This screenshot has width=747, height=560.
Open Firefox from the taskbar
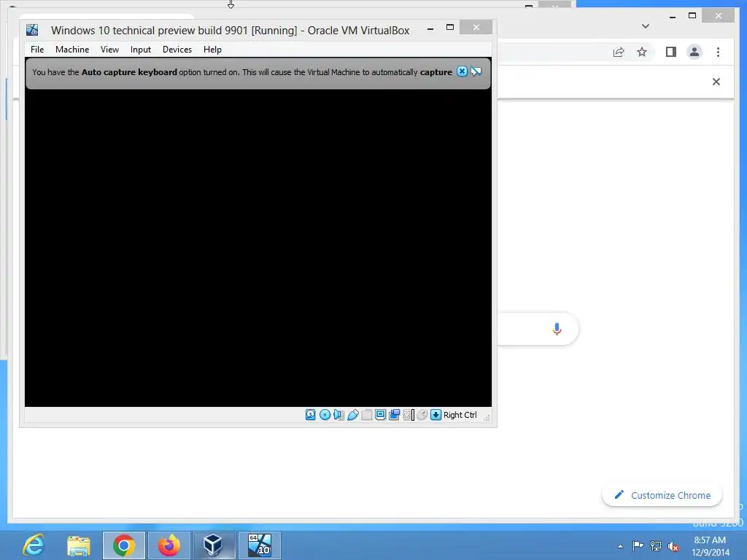[169, 545]
